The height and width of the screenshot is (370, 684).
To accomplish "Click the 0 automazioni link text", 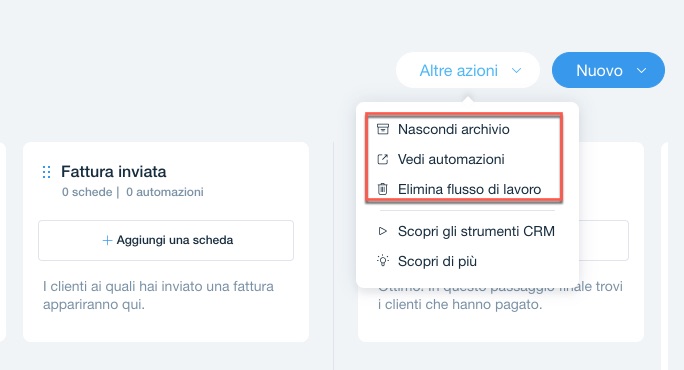I will [x=165, y=192].
